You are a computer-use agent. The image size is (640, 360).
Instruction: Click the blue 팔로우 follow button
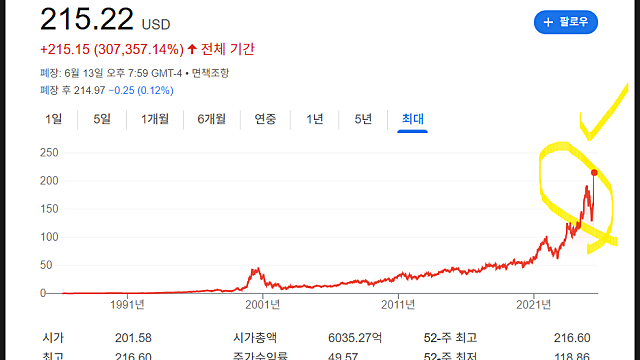click(x=566, y=22)
